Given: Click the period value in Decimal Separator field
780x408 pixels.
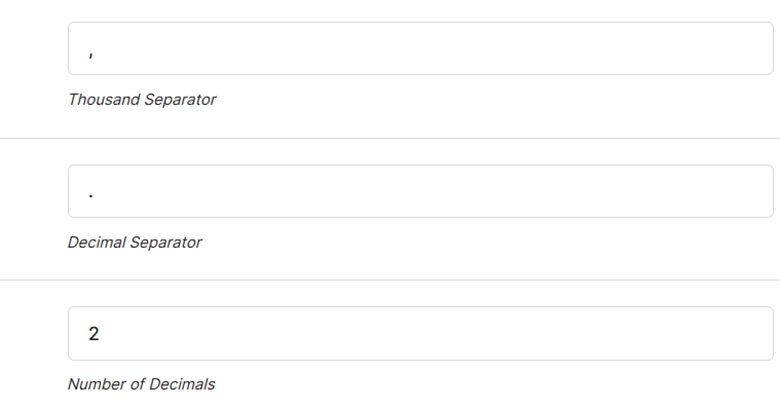Looking at the screenshot, I should [x=91, y=197].
